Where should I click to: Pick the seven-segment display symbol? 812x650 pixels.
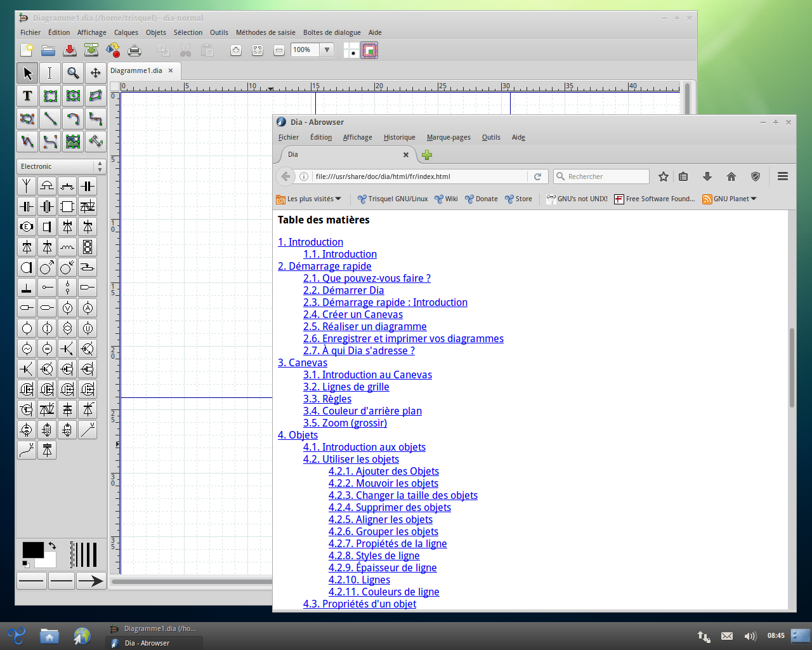point(88,247)
